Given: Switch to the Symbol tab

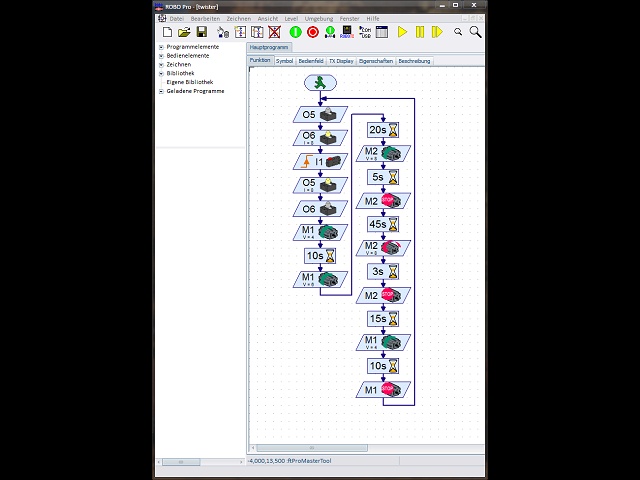Looking at the screenshot, I should 284,61.
